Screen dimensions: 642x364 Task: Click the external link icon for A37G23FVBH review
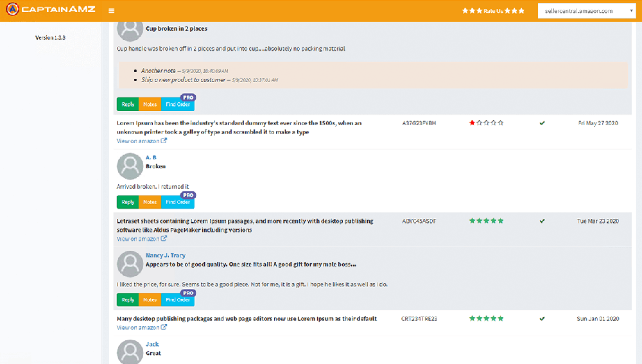164,141
